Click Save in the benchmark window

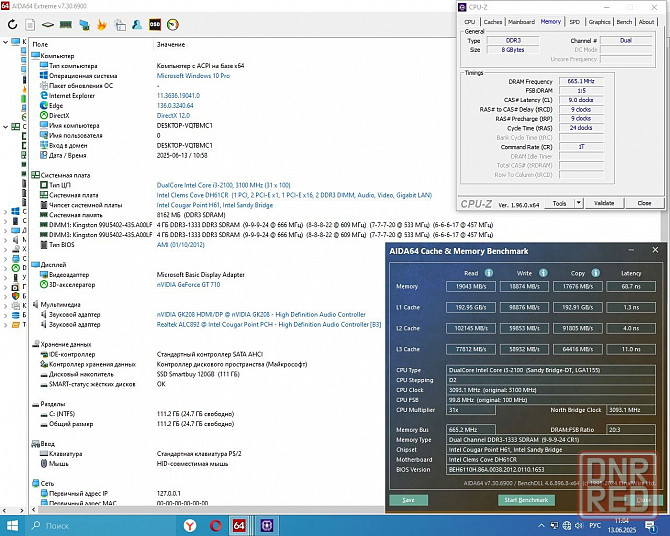[408, 500]
